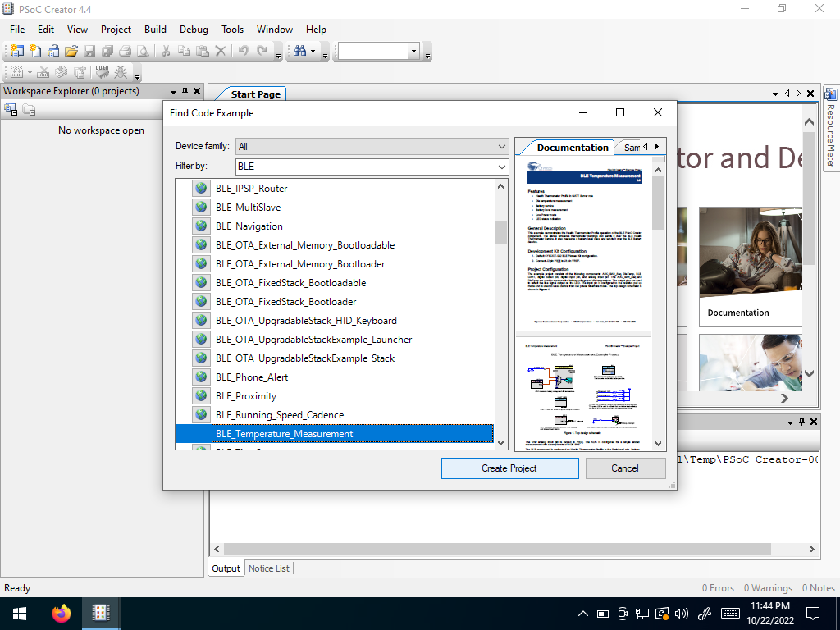Image resolution: width=840 pixels, height=630 pixels.
Task: Click the taskbar volume speaker icon
Action: pyautogui.click(x=682, y=614)
